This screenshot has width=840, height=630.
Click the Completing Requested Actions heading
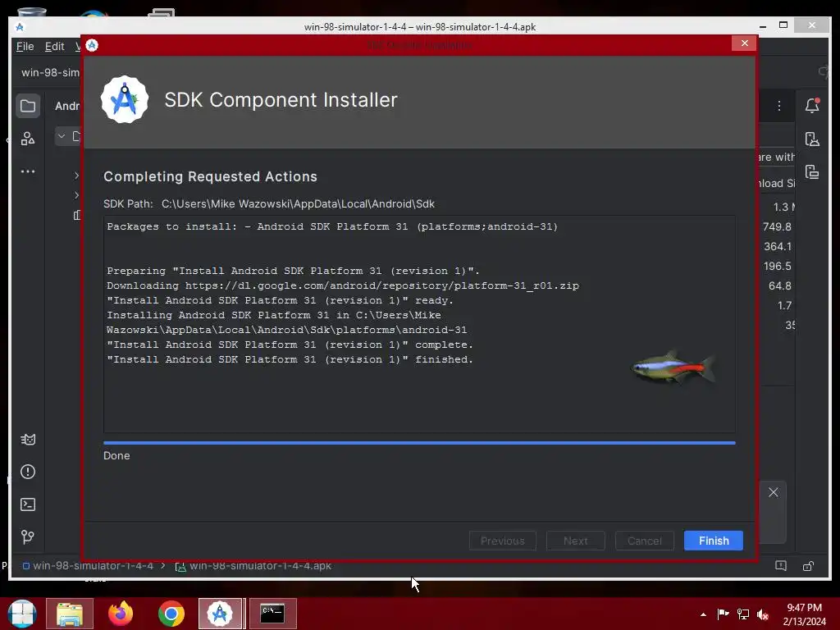[x=211, y=177]
